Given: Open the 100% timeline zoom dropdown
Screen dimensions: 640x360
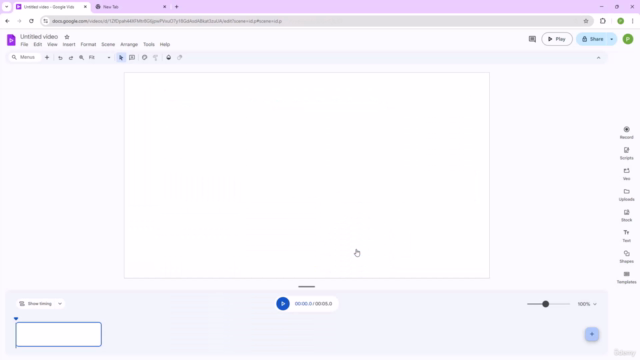Looking at the screenshot, I should pos(587,304).
